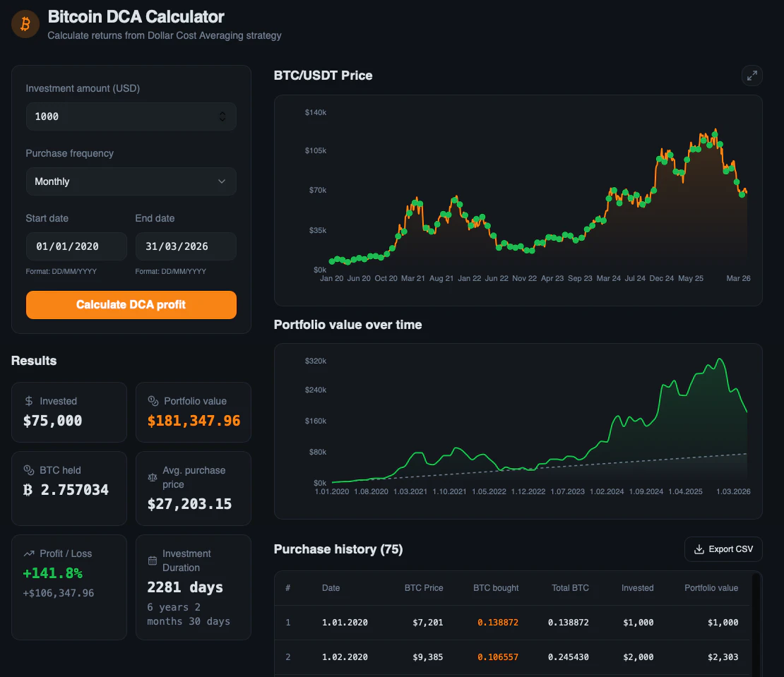
Task: Click the download icon inside Export CSV button
Action: [x=699, y=549]
